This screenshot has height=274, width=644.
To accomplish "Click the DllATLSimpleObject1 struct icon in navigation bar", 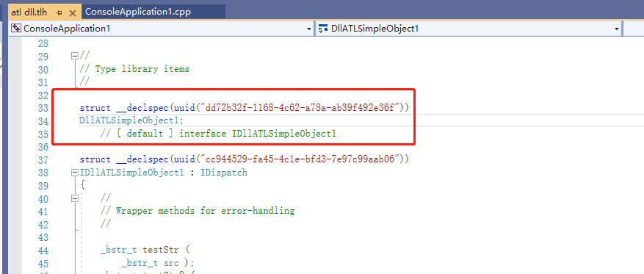I will click(x=323, y=29).
